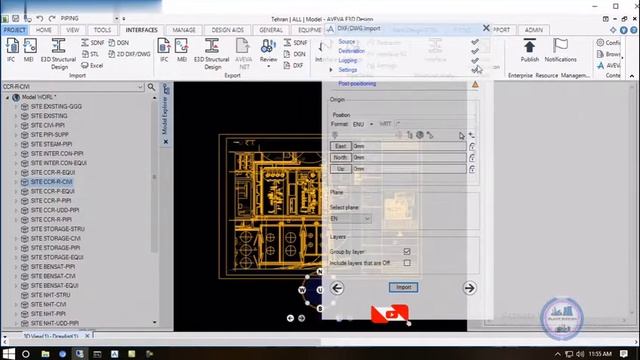Click the Logging step link
This screenshot has height=360, width=640.
pos(348,60)
